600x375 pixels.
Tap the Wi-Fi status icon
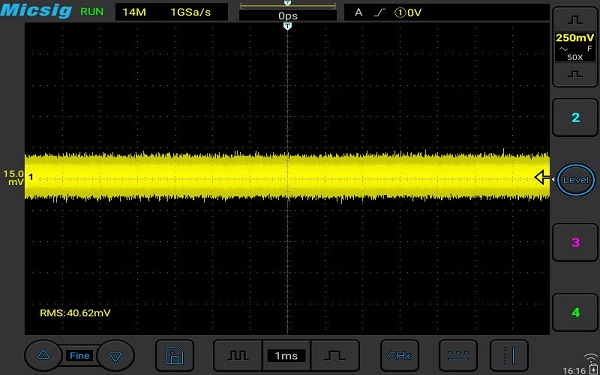(x=592, y=358)
